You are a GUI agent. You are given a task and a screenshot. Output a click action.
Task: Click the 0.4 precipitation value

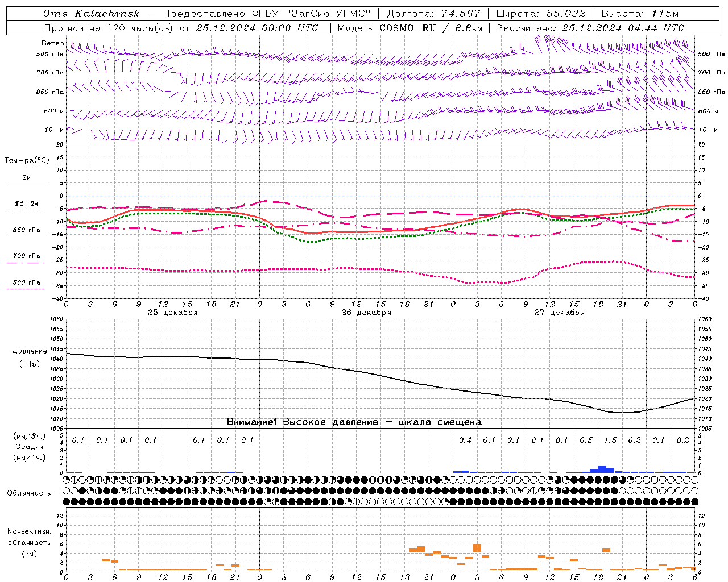pos(465,440)
